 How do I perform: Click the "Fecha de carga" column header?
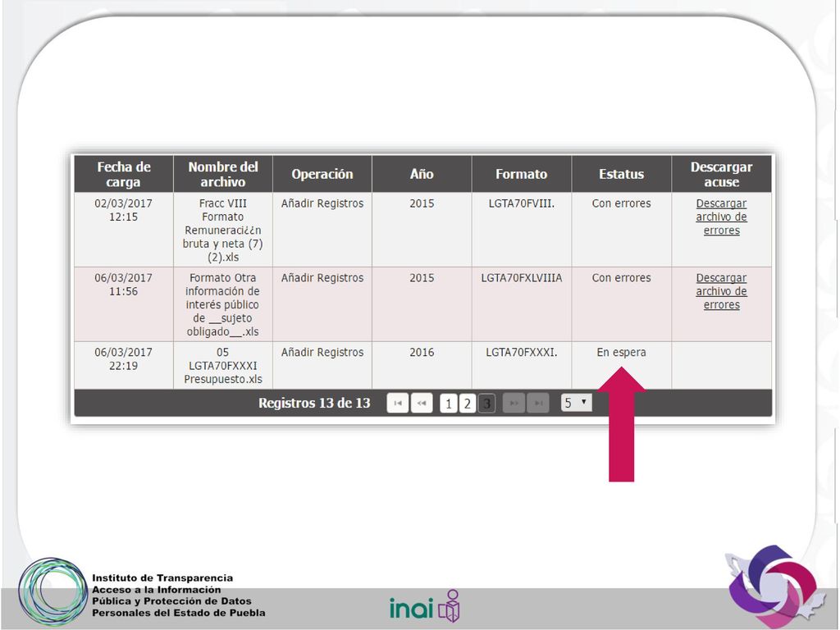point(124,174)
